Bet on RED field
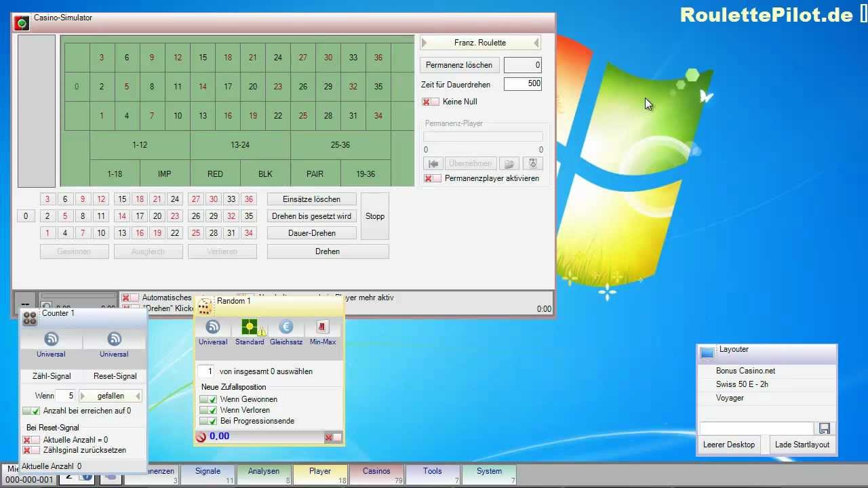Screen dimensions: 868x488 [215, 174]
